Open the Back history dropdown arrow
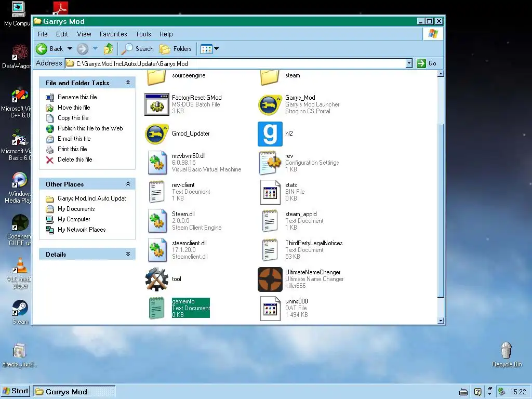 pyautogui.click(x=70, y=48)
